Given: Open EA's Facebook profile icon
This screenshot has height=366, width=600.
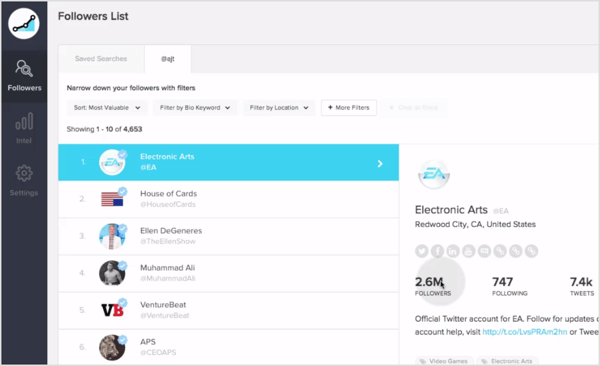Looking at the screenshot, I should click(x=437, y=251).
